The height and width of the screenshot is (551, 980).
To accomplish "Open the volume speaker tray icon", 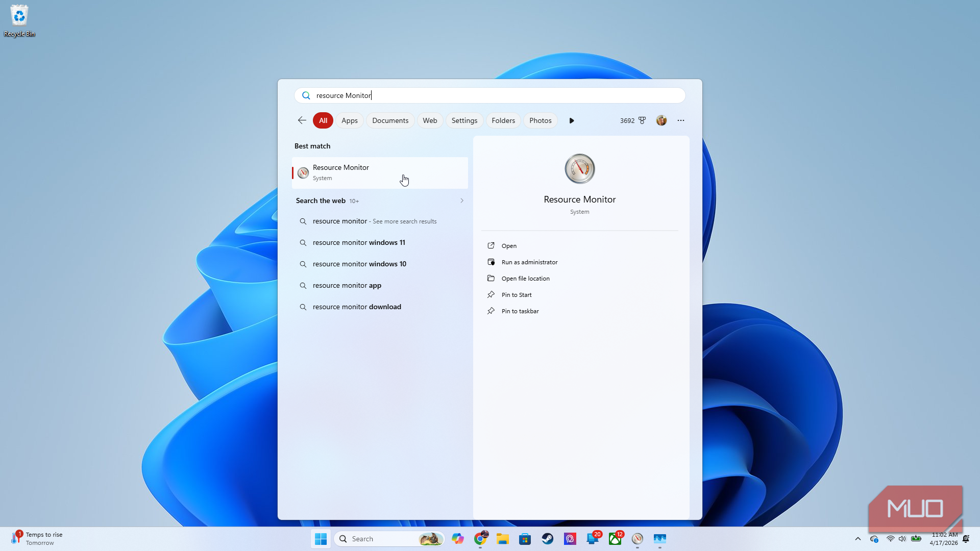I will point(902,539).
